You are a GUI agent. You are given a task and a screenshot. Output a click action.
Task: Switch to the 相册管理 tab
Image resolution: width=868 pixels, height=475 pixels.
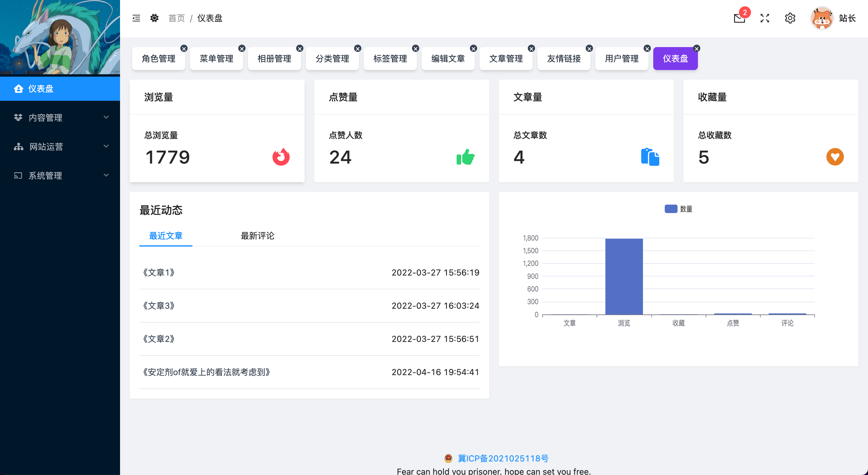tap(274, 59)
